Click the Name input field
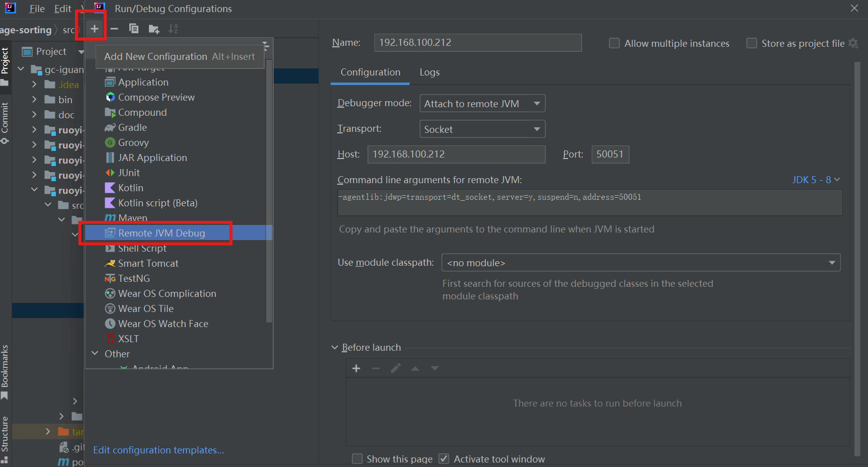Image resolution: width=868 pixels, height=467 pixels. tap(478, 43)
